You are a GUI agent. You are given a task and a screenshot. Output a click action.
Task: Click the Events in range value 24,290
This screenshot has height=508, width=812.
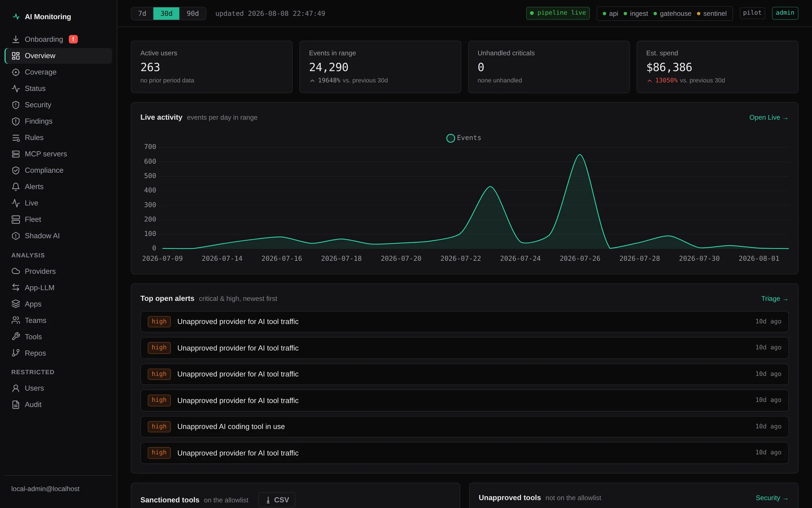328,67
